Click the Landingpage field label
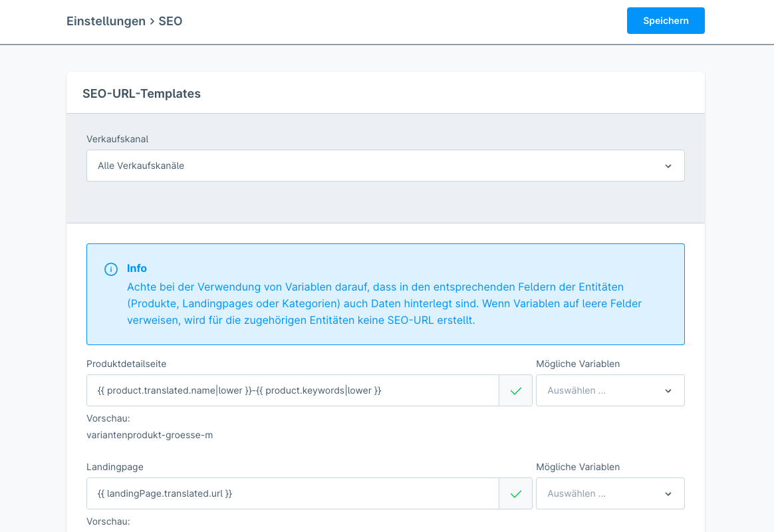The width and height of the screenshot is (774, 532). click(x=115, y=467)
